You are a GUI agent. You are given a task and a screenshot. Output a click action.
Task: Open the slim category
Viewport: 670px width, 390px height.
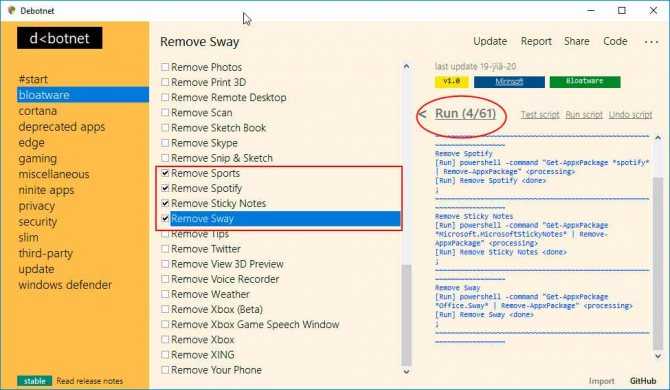point(28,238)
